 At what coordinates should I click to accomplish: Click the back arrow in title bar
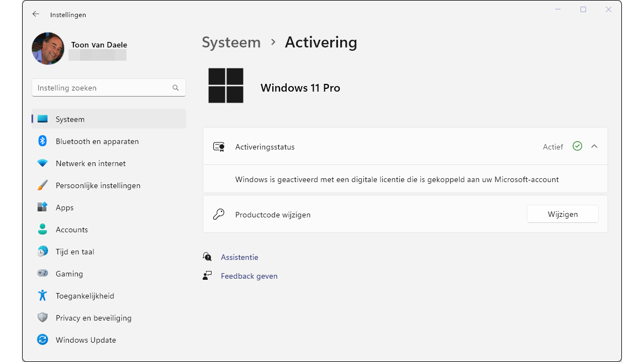click(36, 14)
